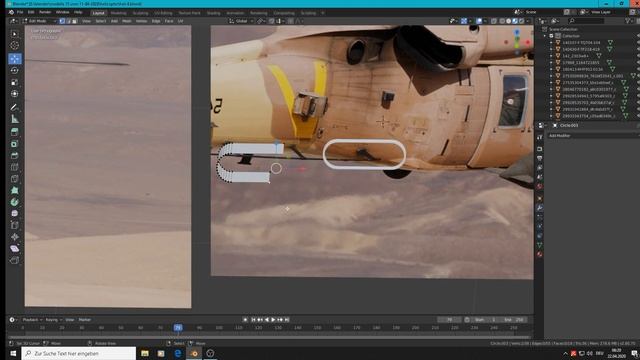Open the Render menu
The image size is (640, 360).
(x=45, y=12)
